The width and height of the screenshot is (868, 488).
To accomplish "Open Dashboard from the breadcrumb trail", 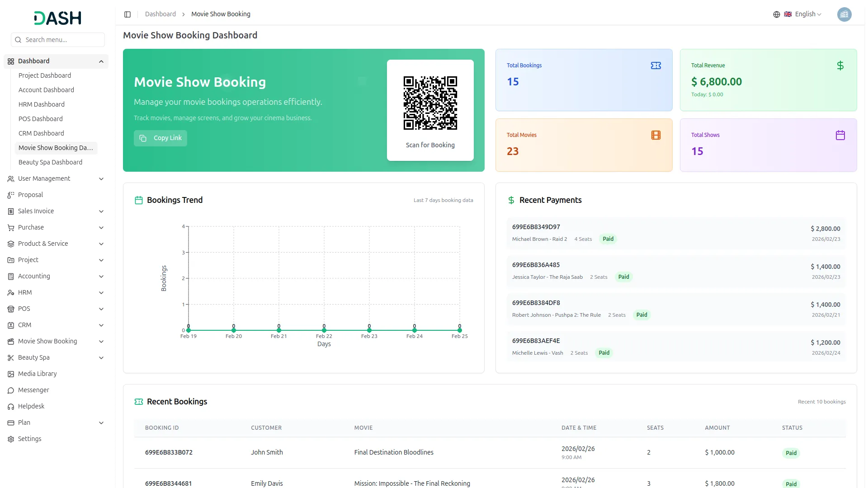I will [x=160, y=14].
